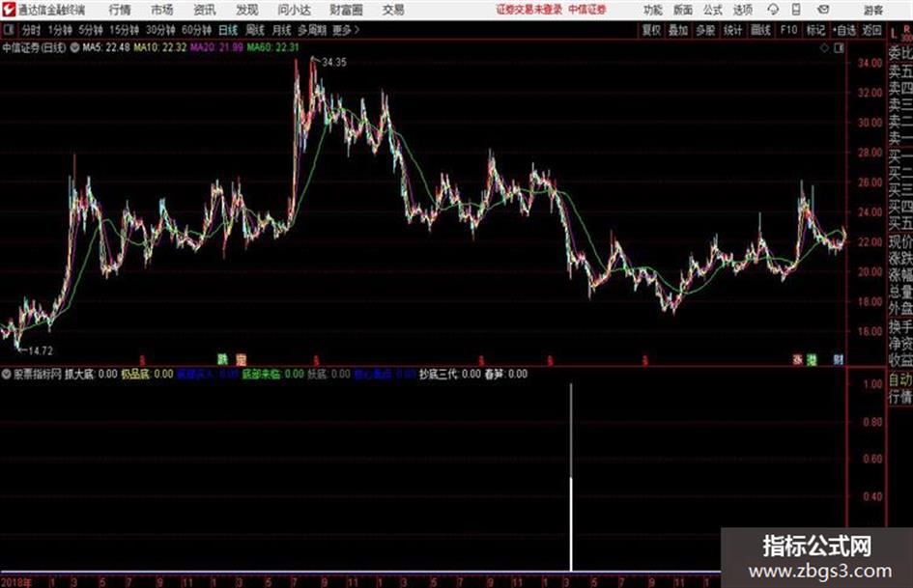Click the 叠加 overlay button
The height and width of the screenshot is (588, 913).
click(678, 30)
